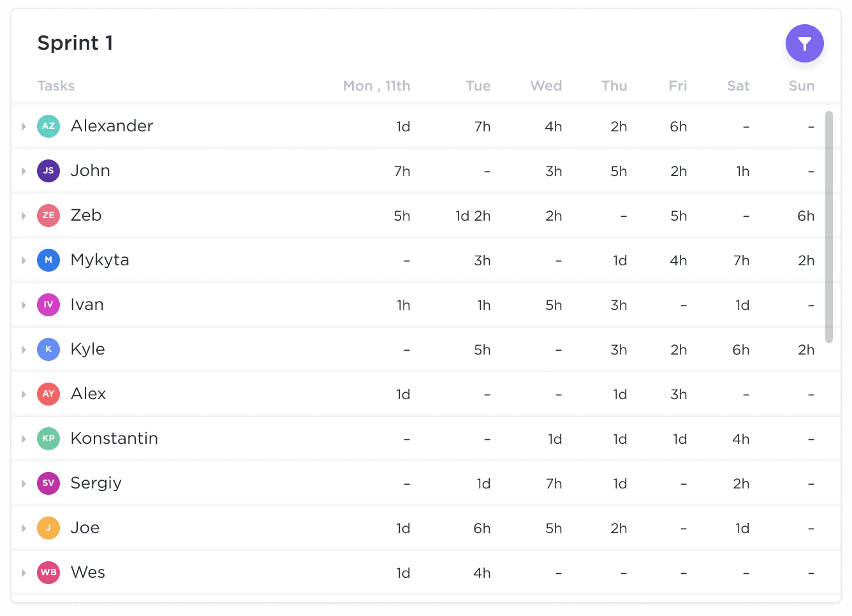Click Zeb's ZE avatar icon
This screenshot has height=616, width=852.
[x=48, y=216]
